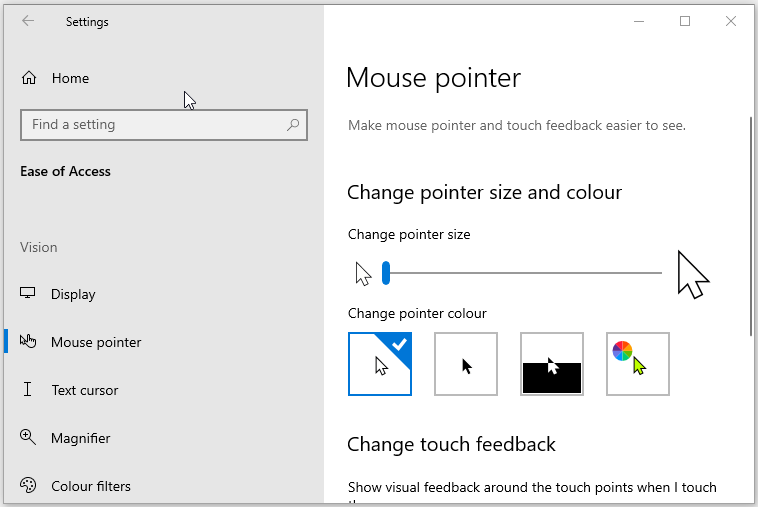Open the Display settings page

pyautogui.click(x=73, y=294)
